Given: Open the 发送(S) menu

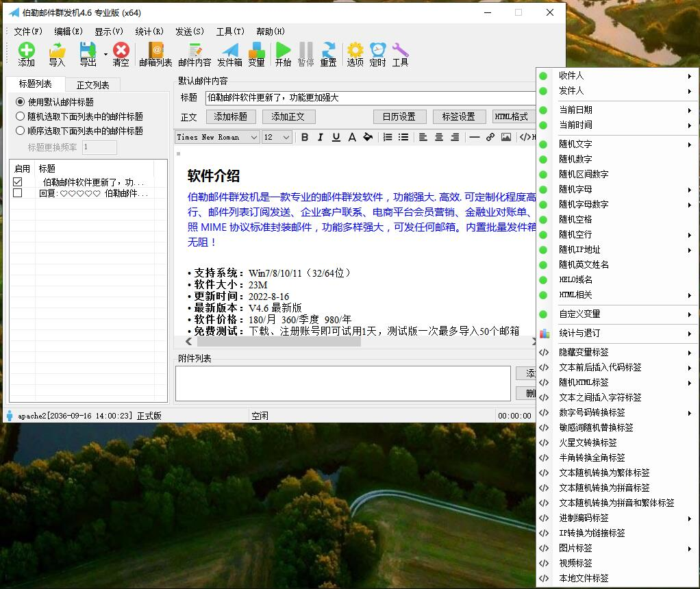Looking at the screenshot, I should pos(189,32).
